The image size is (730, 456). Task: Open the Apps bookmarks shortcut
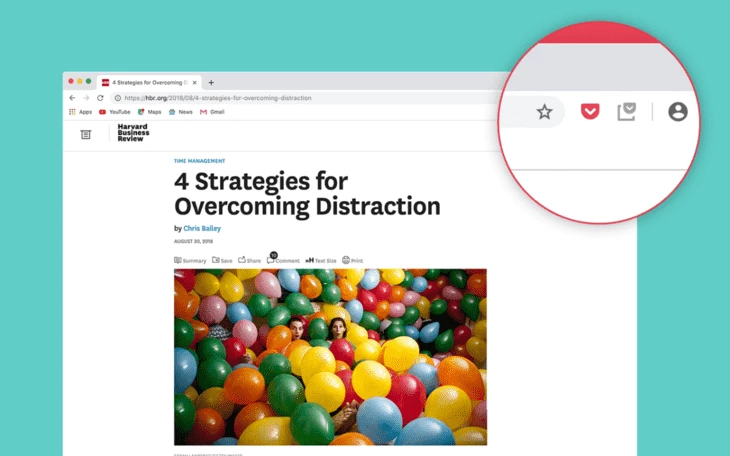(80, 112)
